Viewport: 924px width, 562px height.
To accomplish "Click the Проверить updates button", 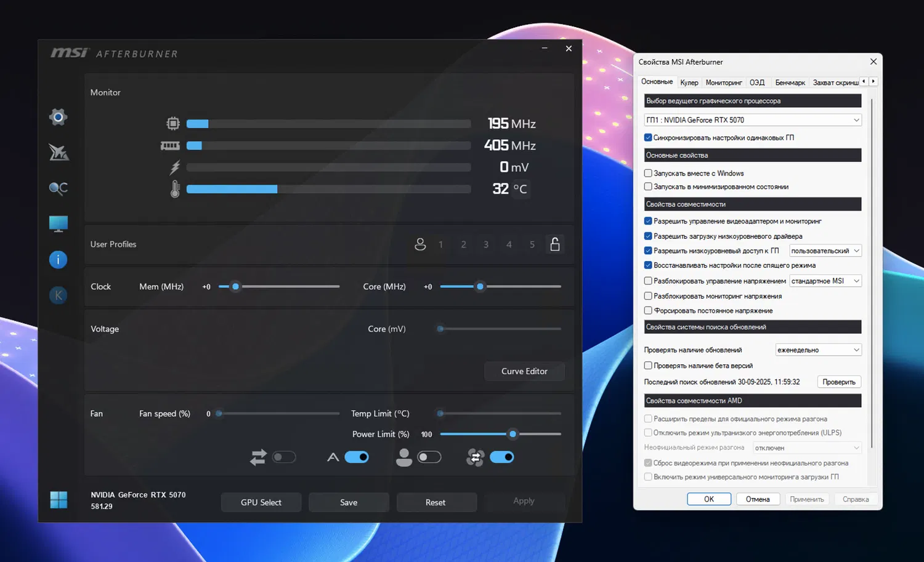I will pos(839,382).
